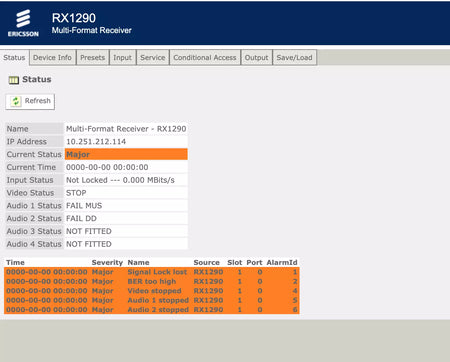Click the STOP video status value
The width and height of the screenshot is (450, 362).
point(76,193)
